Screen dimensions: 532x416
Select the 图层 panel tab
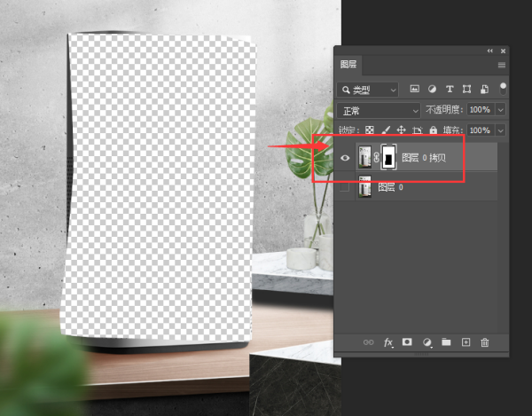click(x=348, y=65)
